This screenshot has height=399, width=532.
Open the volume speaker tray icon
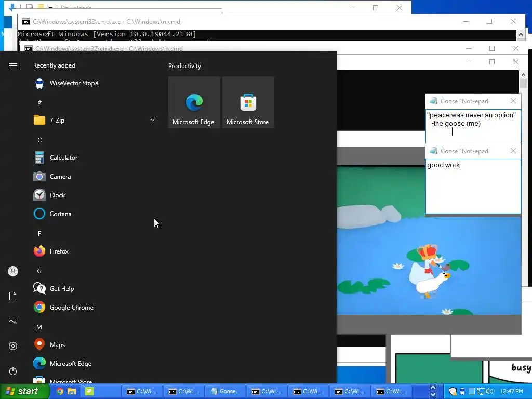point(489,392)
